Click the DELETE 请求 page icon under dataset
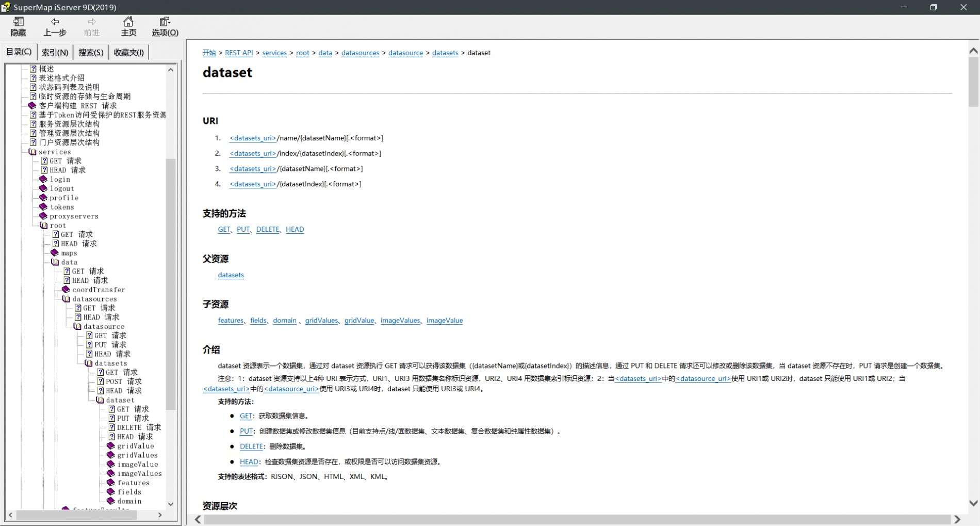The height and width of the screenshot is (526, 980). (x=112, y=427)
